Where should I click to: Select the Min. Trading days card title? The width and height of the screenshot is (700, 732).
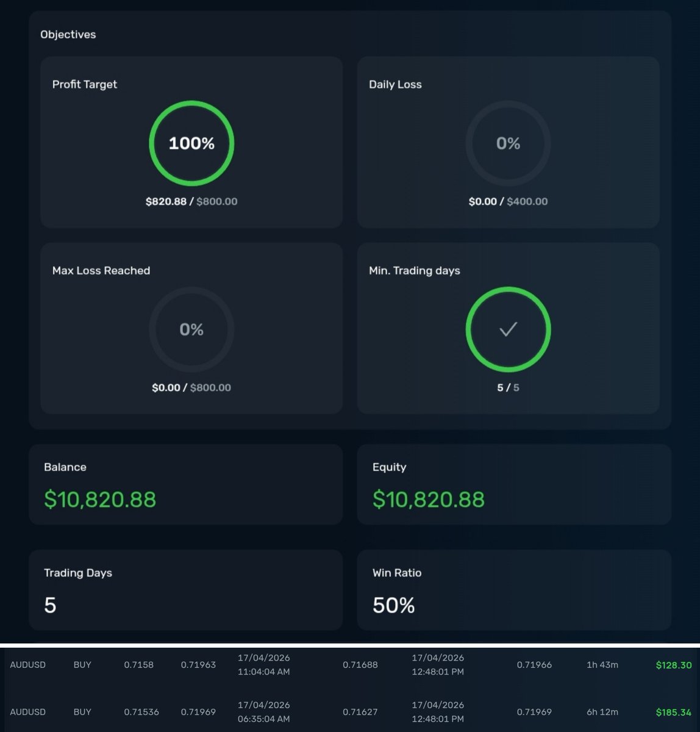[x=415, y=270]
